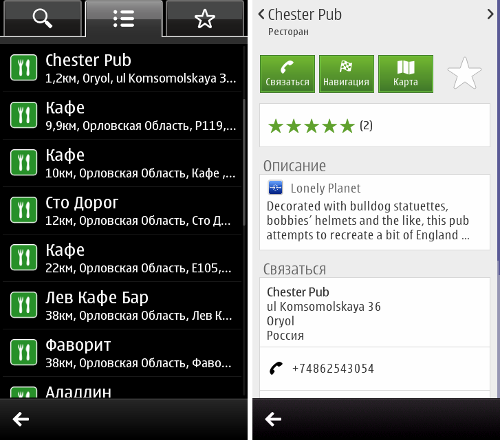Open the favorites star tab
Image resolution: width=500 pixels, height=440 pixels.
tap(205, 18)
